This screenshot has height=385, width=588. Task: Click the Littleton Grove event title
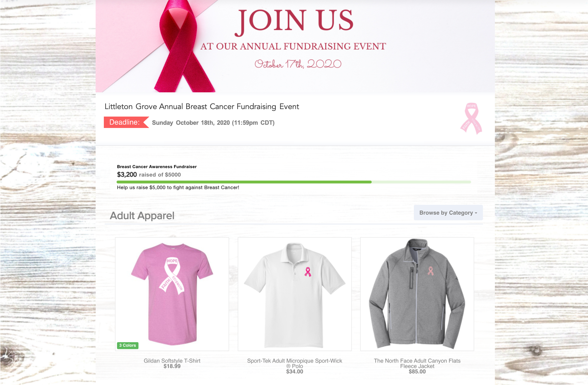[x=202, y=107]
